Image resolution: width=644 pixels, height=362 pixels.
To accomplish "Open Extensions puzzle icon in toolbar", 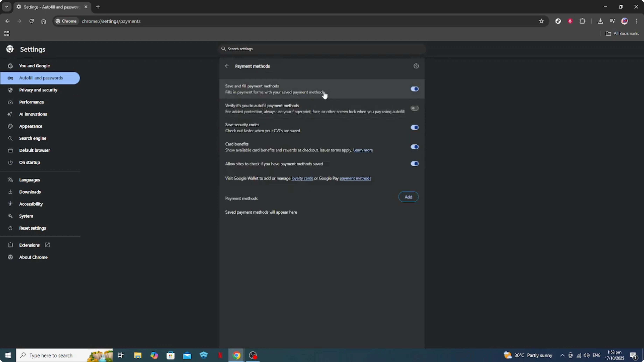I will (x=582, y=21).
